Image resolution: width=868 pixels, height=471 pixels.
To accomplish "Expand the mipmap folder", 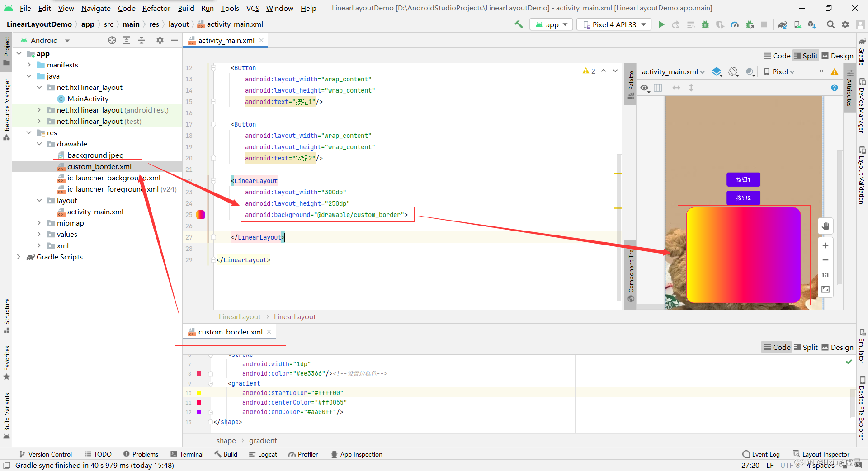I will coord(39,223).
